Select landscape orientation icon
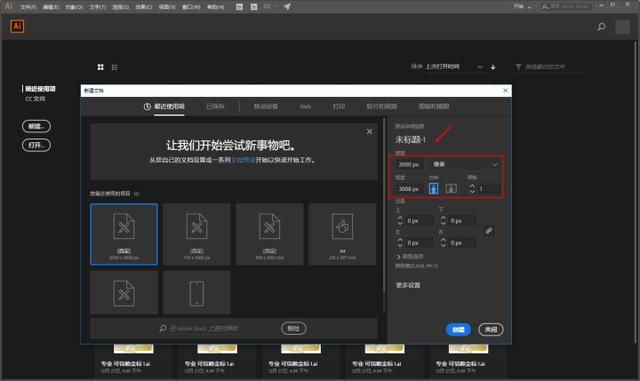The width and height of the screenshot is (640, 381). pos(451,188)
